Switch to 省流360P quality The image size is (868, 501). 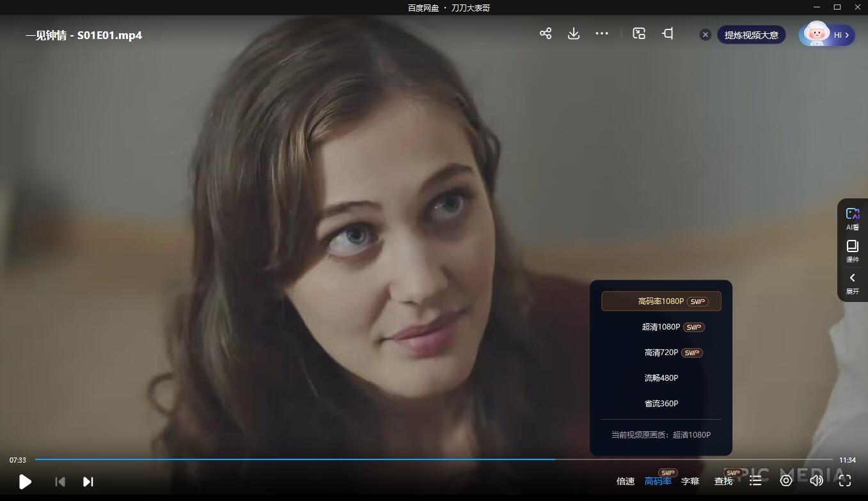coord(661,404)
